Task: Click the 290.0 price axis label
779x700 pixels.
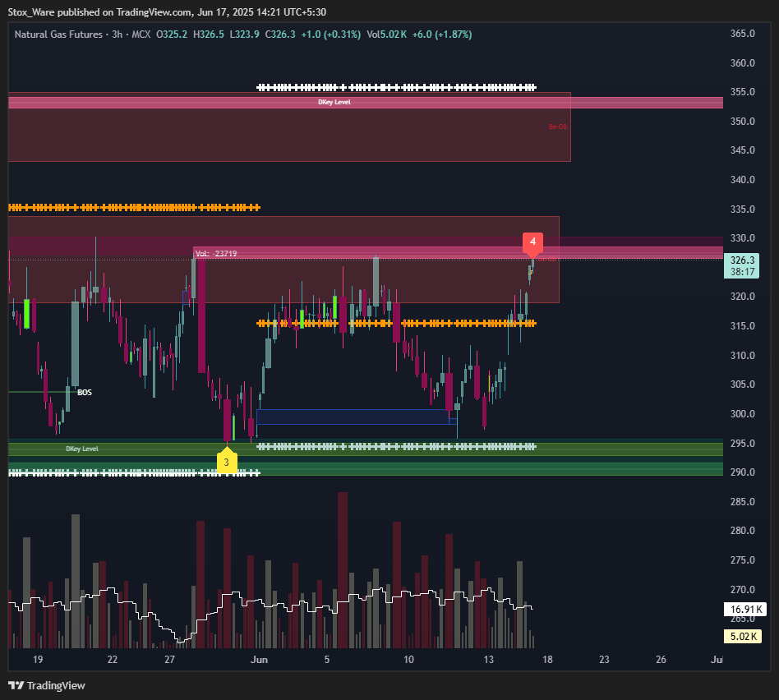Action: tap(742, 472)
